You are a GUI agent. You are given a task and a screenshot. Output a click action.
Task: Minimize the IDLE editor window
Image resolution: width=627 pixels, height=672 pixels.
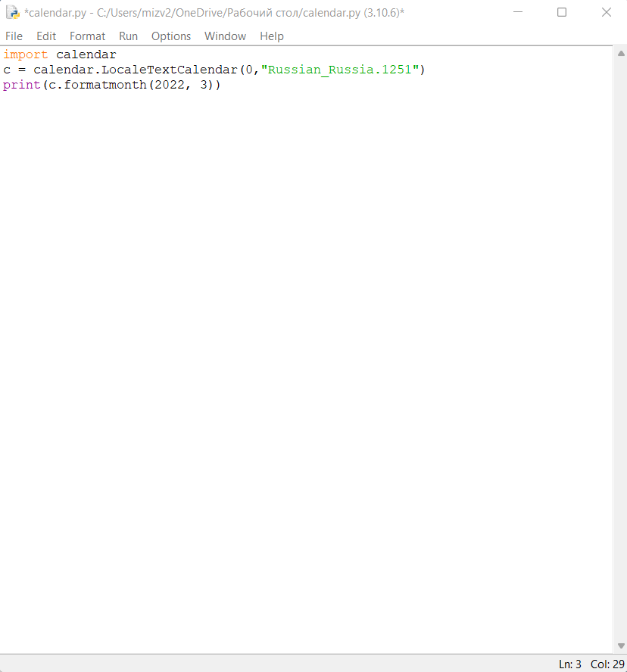point(518,12)
